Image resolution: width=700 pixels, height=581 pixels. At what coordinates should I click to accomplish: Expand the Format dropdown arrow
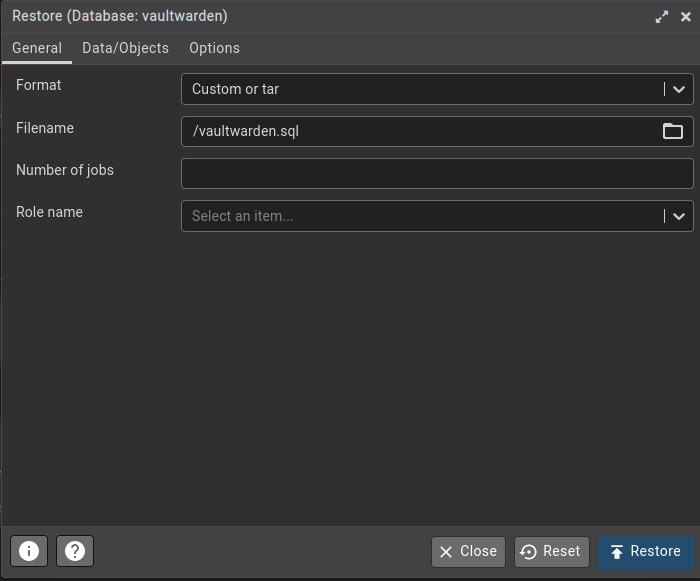click(x=679, y=89)
